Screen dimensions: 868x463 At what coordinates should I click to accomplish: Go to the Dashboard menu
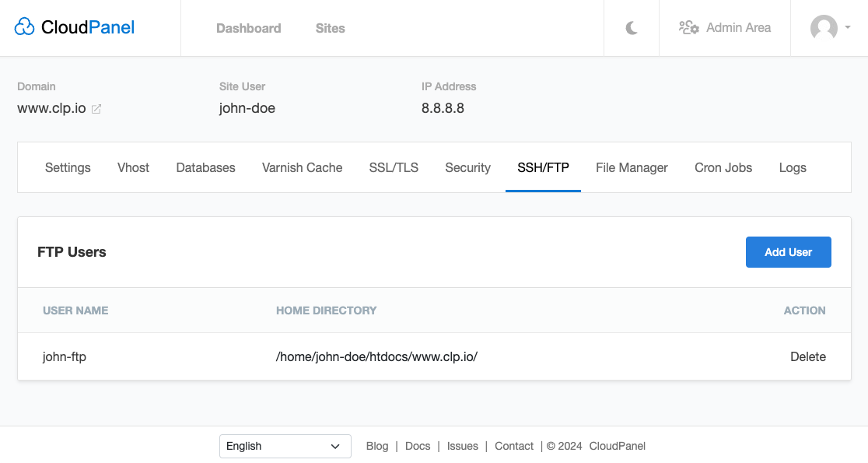[248, 28]
